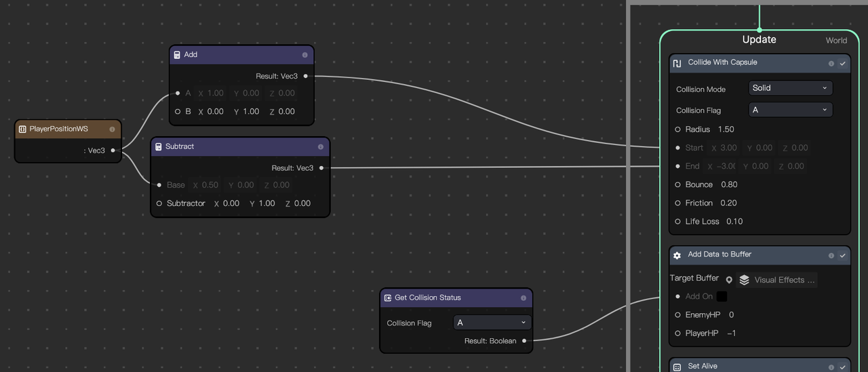Click the Subtractor Y value 1.00
The width and height of the screenshot is (868, 372).
(267, 203)
